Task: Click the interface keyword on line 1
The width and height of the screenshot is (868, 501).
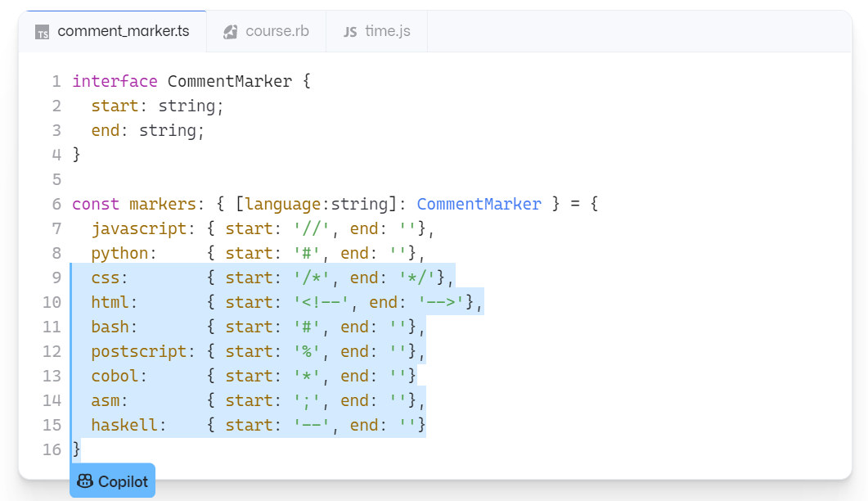Action: 115,81
